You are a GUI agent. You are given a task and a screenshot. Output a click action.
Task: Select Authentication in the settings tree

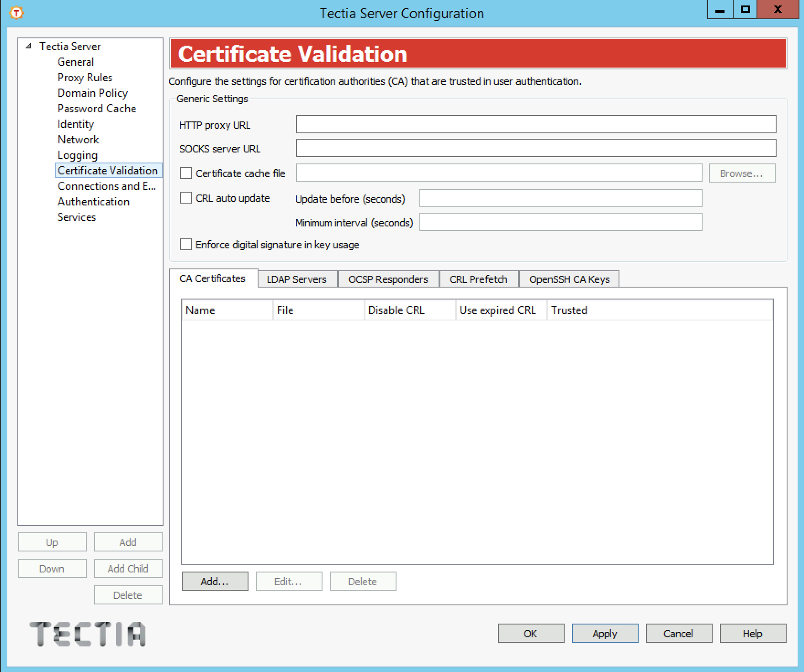coord(93,201)
